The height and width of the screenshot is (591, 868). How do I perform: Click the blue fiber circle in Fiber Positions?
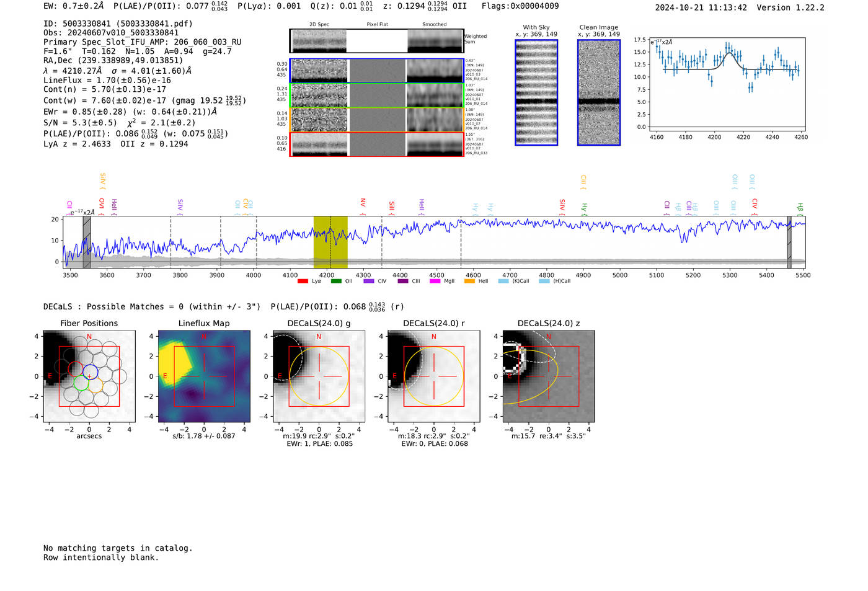89,371
